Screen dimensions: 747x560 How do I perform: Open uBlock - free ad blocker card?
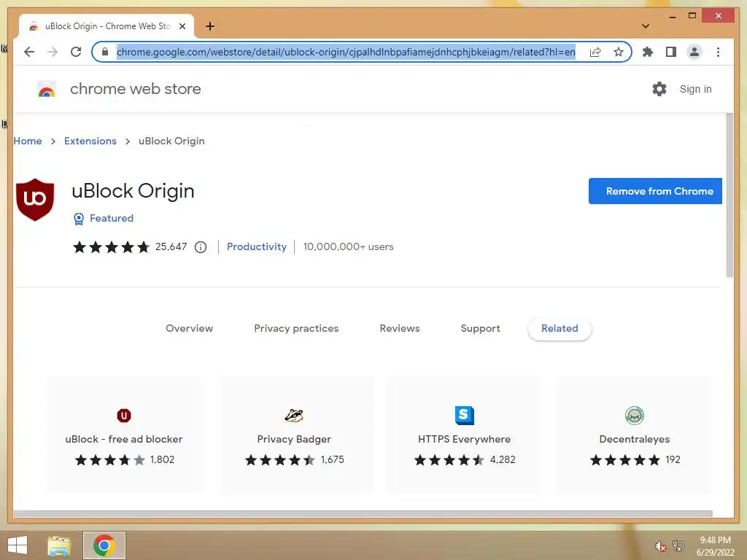pos(124,435)
